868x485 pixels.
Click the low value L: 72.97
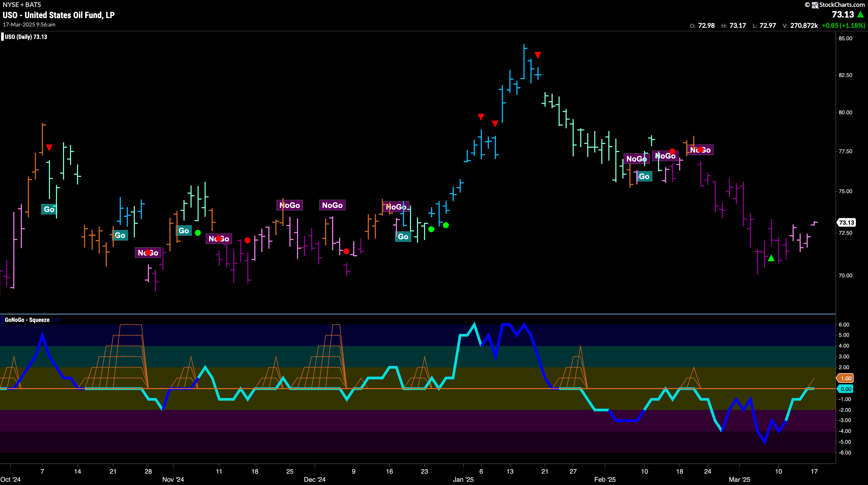coord(764,26)
